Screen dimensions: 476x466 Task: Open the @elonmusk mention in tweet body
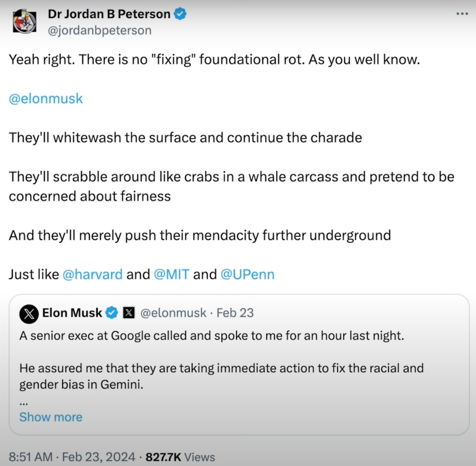[x=46, y=99]
